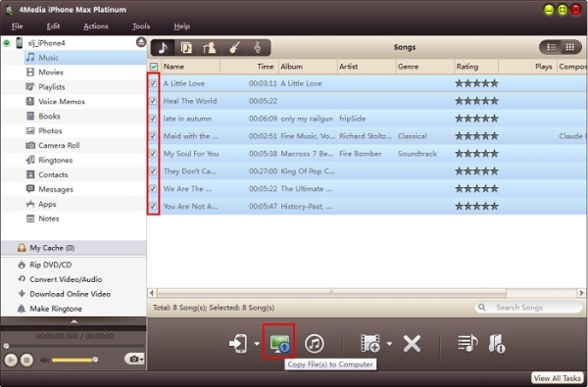Open Contacts in the sidebar
The height and width of the screenshot is (387, 588).
tap(53, 174)
